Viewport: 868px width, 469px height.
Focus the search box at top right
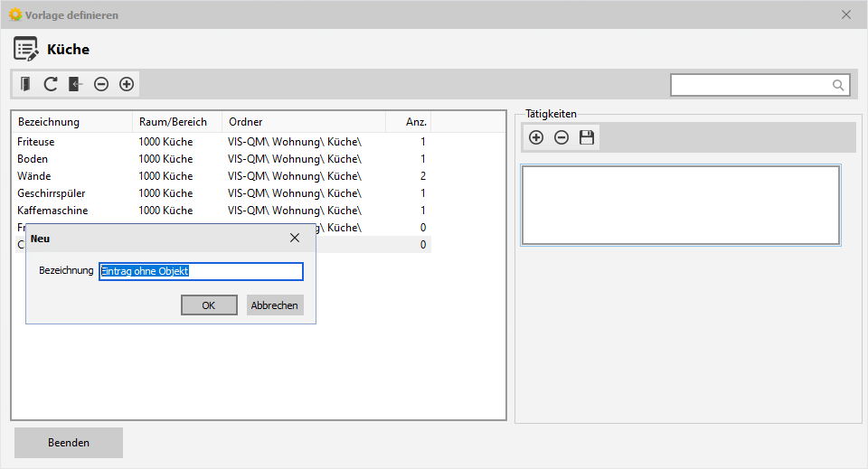point(750,85)
